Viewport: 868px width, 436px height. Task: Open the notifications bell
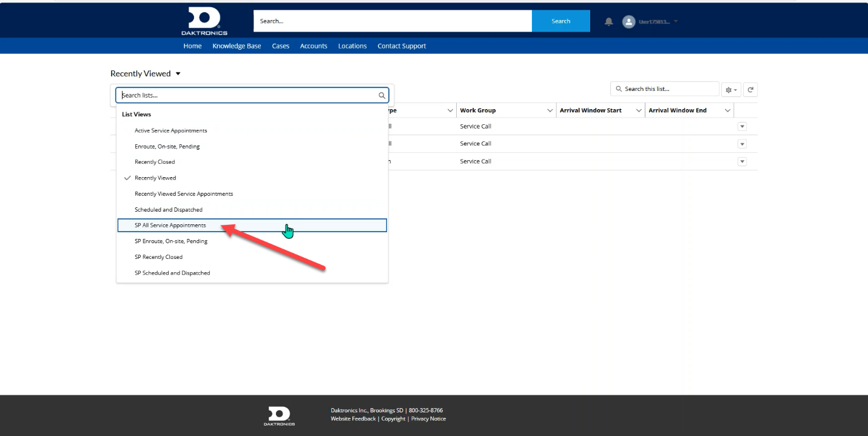[609, 22]
